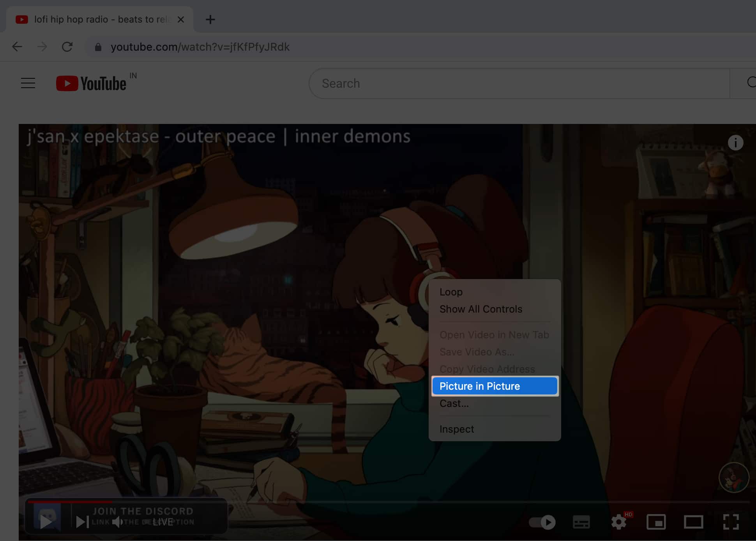Viewport: 756px width, 541px height.
Task: View site security info via lock icon
Action: [x=98, y=47]
